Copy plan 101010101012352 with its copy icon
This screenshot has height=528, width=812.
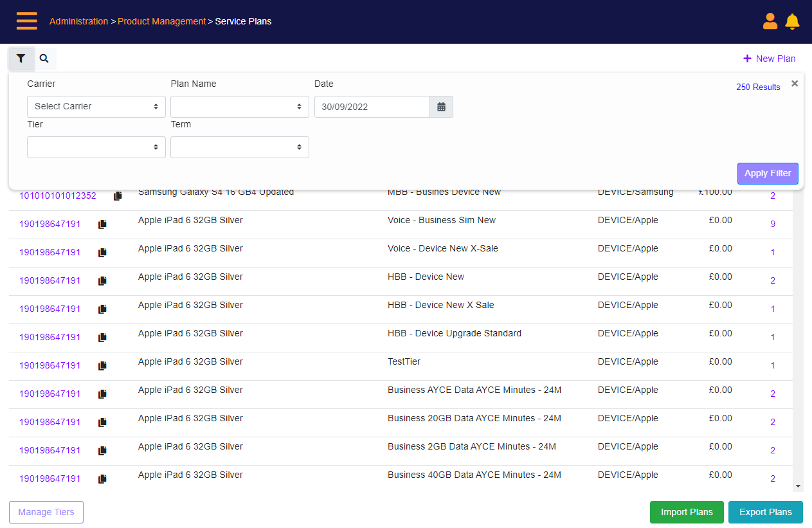coord(118,196)
